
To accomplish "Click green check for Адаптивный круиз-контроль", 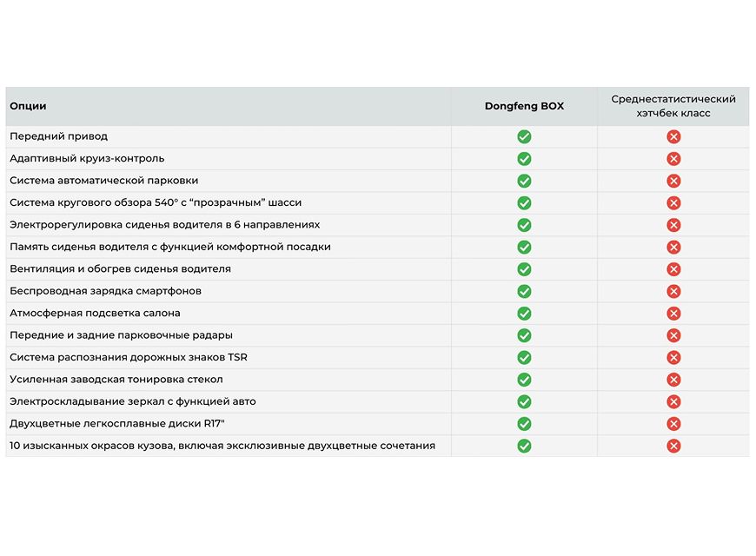I will [524, 159].
